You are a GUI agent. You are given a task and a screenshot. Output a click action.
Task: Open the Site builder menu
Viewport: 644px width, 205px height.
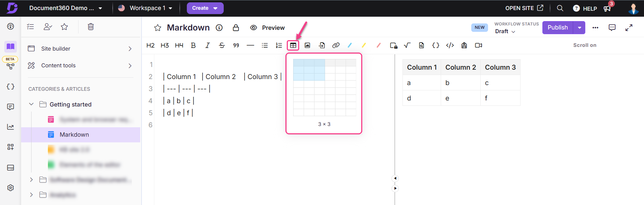[80, 49]
